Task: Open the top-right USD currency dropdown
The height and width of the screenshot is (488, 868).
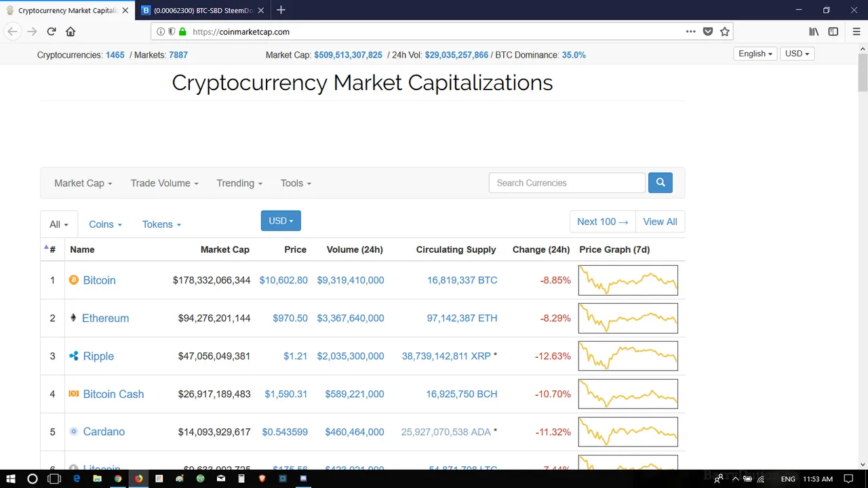Action: 797,54
